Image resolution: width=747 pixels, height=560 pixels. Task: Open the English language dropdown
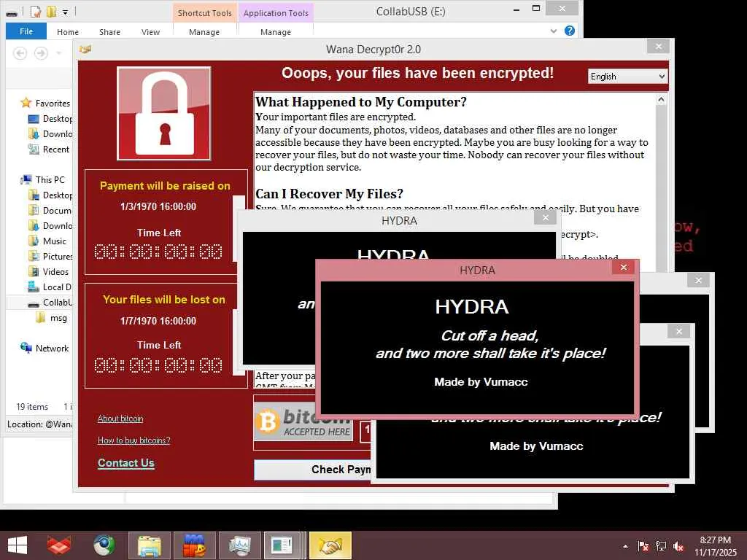click(628, 76)
